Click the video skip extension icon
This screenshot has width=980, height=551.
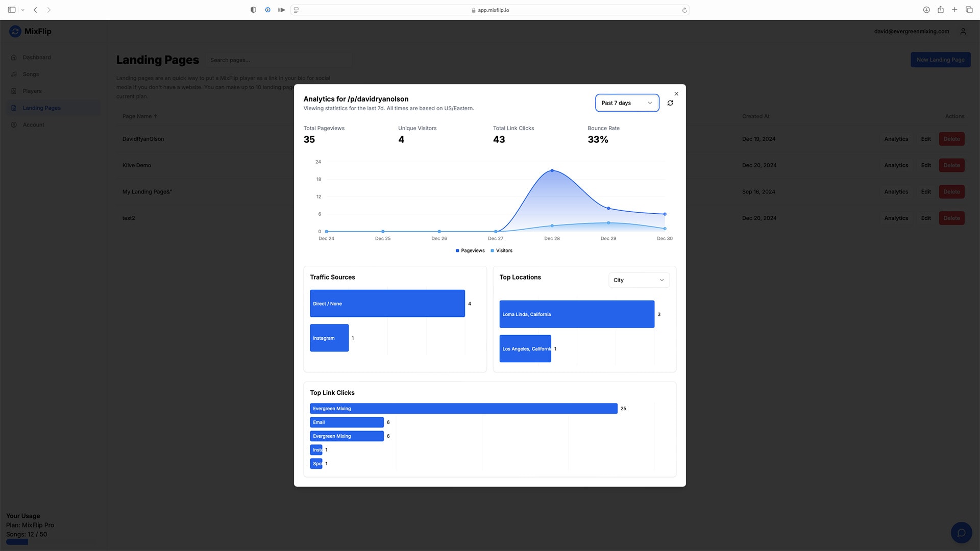click(x=282, y=10)
